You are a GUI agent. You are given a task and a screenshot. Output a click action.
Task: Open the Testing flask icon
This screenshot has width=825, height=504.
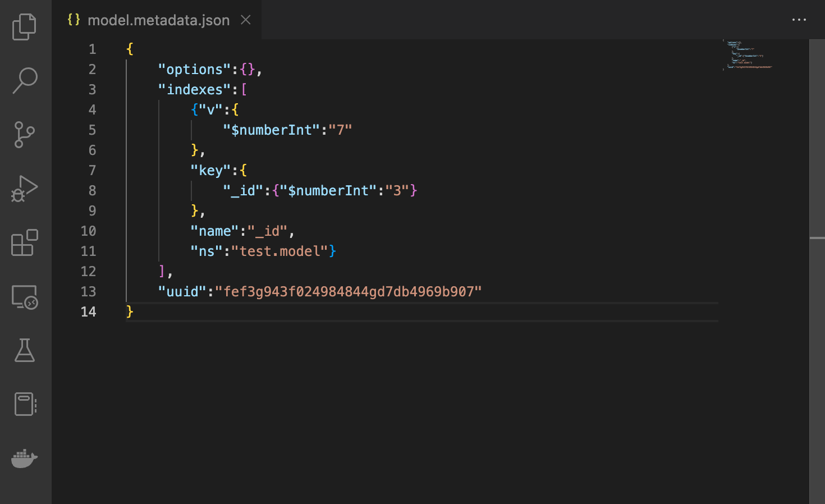coord(25,350)
